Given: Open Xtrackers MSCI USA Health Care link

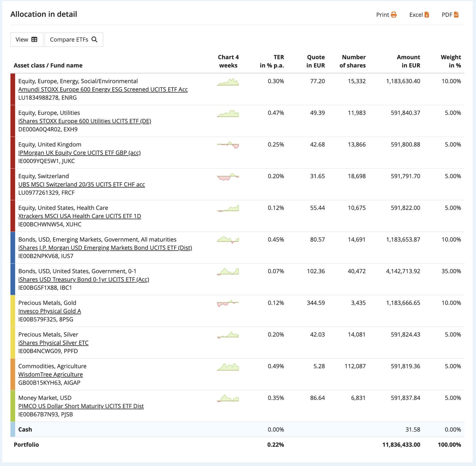Looking at the screenshot, I should pos(80,216).
